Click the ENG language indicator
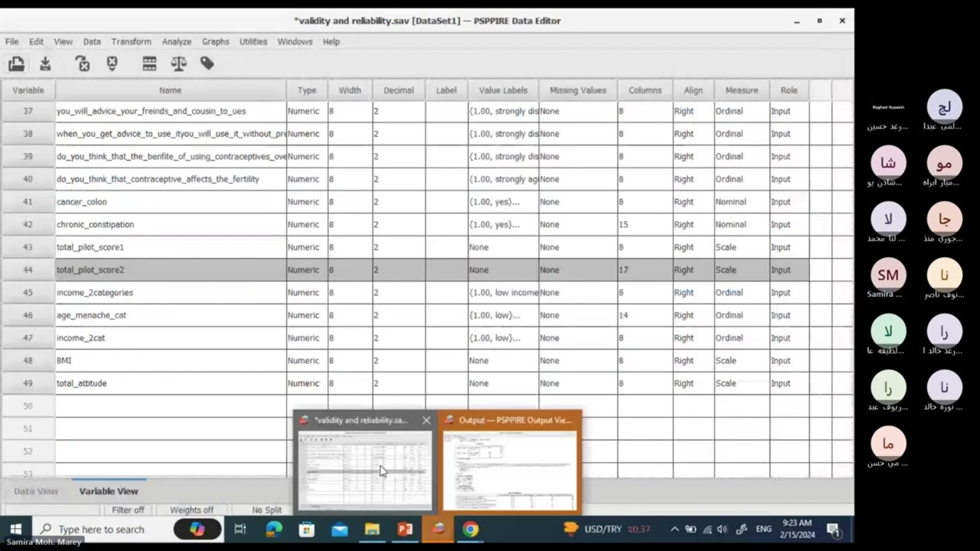This screenshot has height=551, width=980. click(763, 529)
